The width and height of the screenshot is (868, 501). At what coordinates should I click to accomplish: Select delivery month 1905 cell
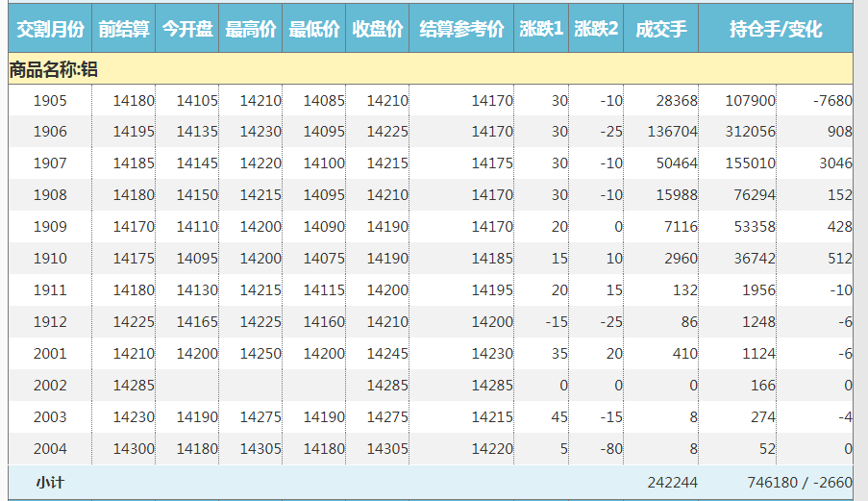50,101
